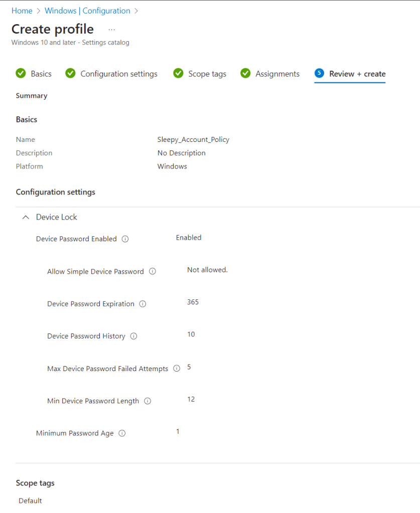The image size is (420, 513).
Task: Select the Review + create tab
Action: pyautogui.click(x=357, y=74)
